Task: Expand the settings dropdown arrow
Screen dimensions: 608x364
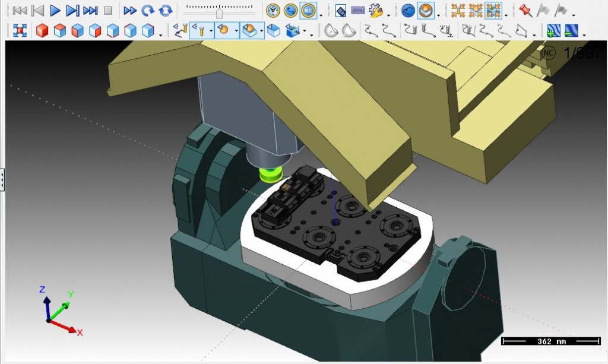Action: (388, 15)
